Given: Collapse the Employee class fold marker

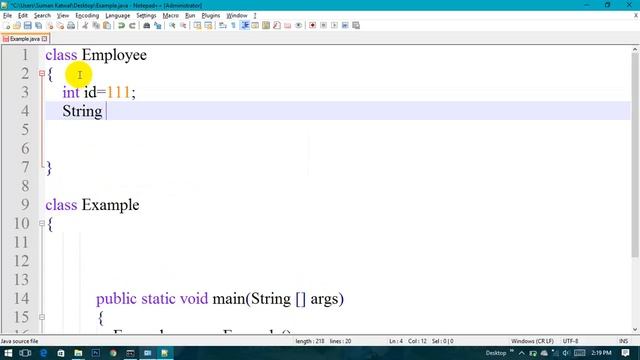Looking at the screenshot, I should point(42,73).
